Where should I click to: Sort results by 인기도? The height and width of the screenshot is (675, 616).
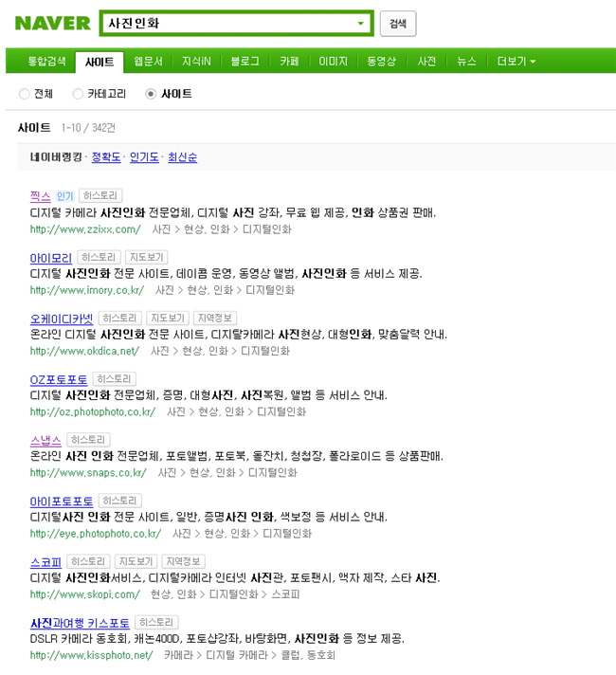pos(144,157)
